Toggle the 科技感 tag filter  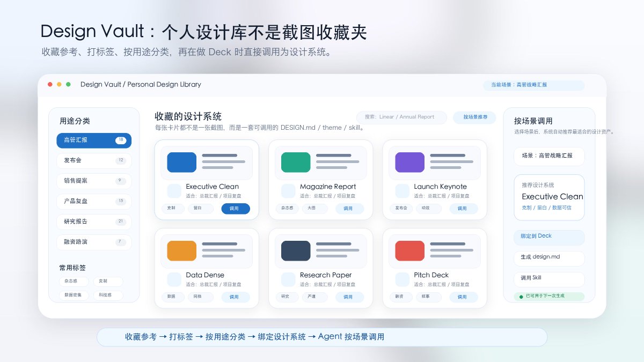pos(108,295)
